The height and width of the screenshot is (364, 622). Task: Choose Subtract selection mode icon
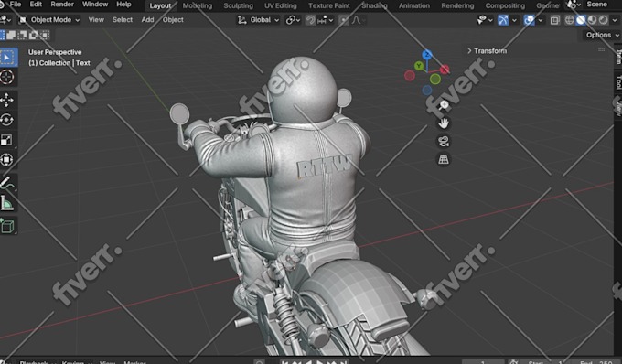[x=23, y=35]
